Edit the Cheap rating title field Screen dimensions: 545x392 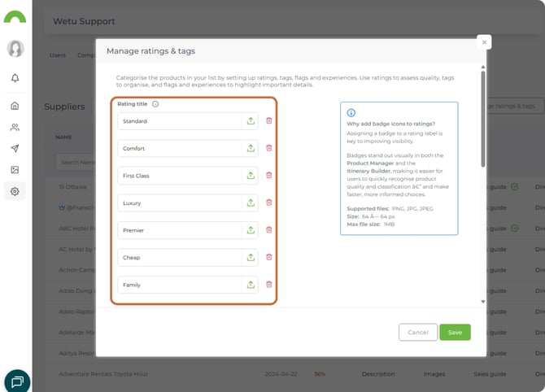pyautogui.click(x=180, y=258)
